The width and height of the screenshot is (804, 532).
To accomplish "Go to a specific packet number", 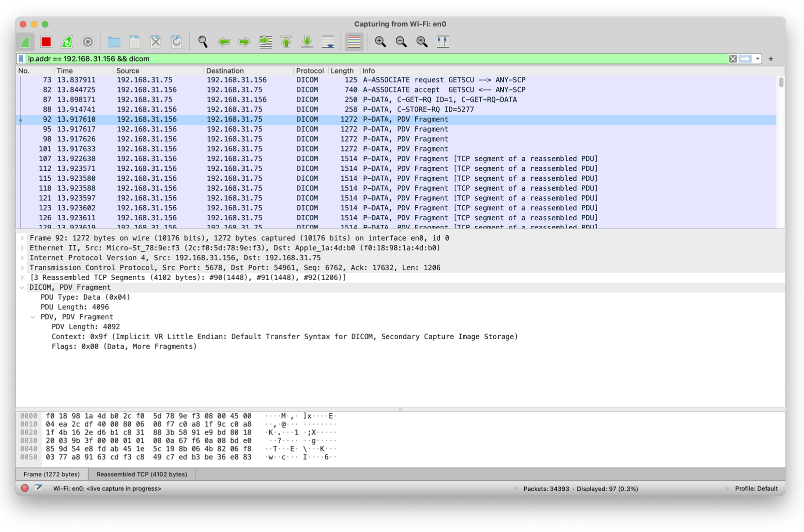I will click(x=265, y=41).
